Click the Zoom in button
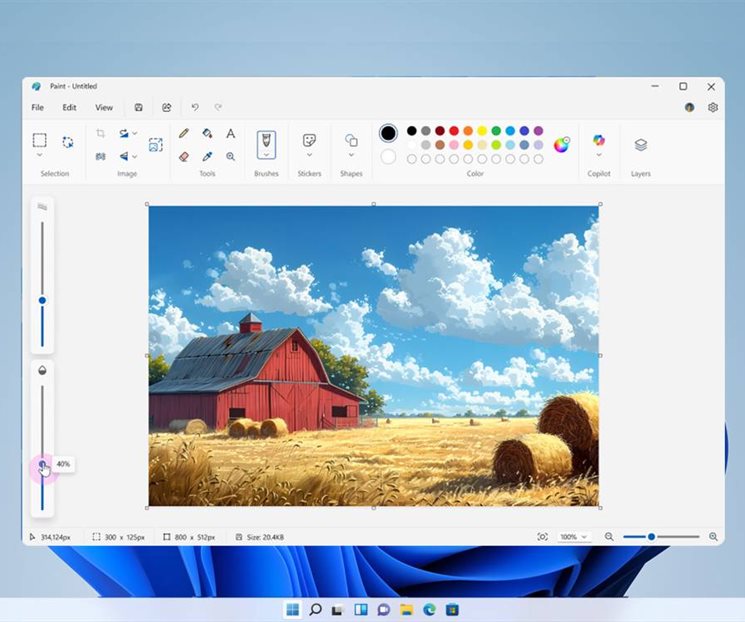The height and width of the screenshot is (622, 745). 714,537
